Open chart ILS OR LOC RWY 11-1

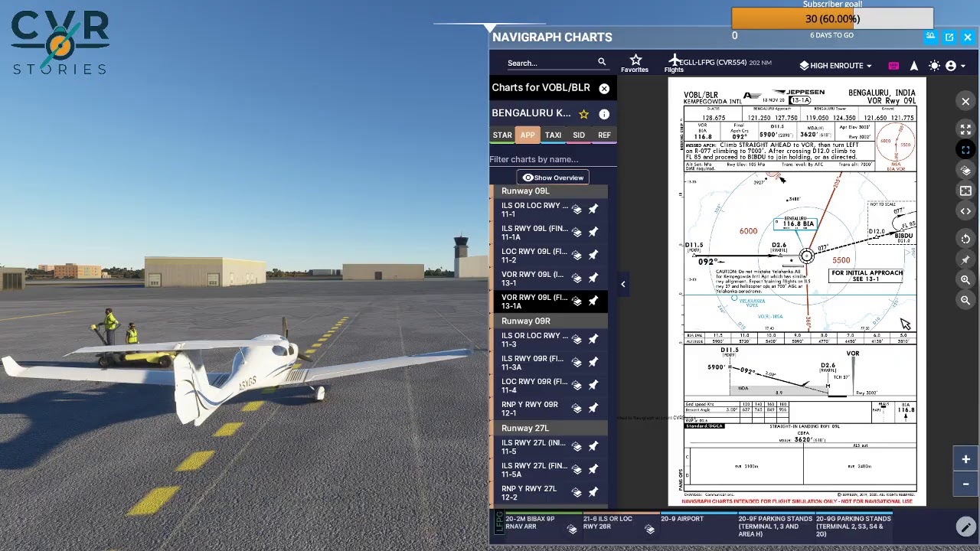pyautogui.click(x=534, y=210)
